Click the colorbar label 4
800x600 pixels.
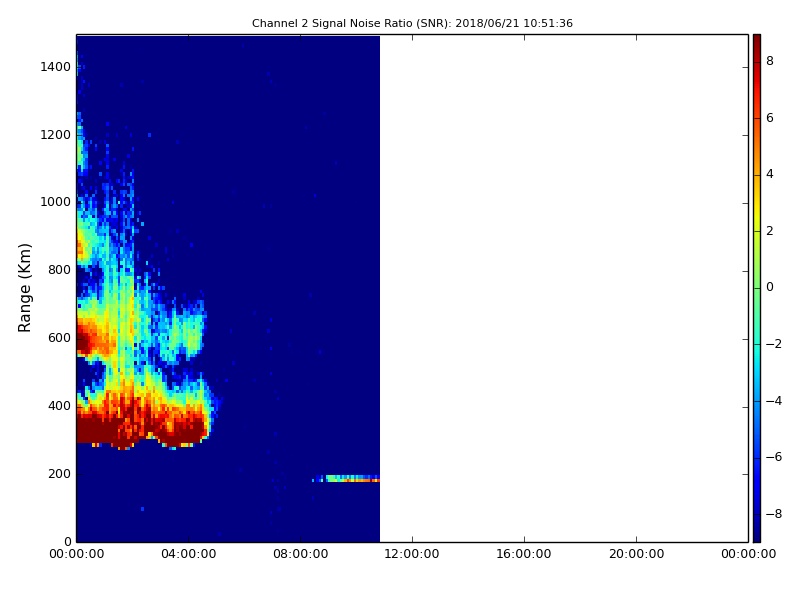pos(770,174)
